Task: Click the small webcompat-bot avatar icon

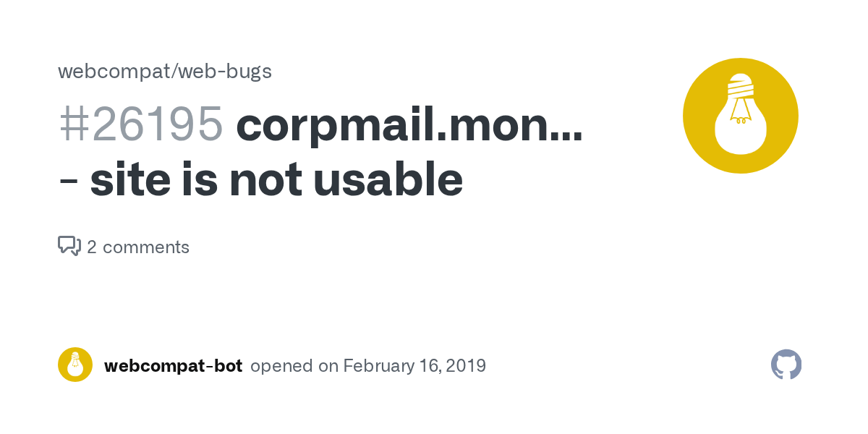Action: [x=75, y=365]
